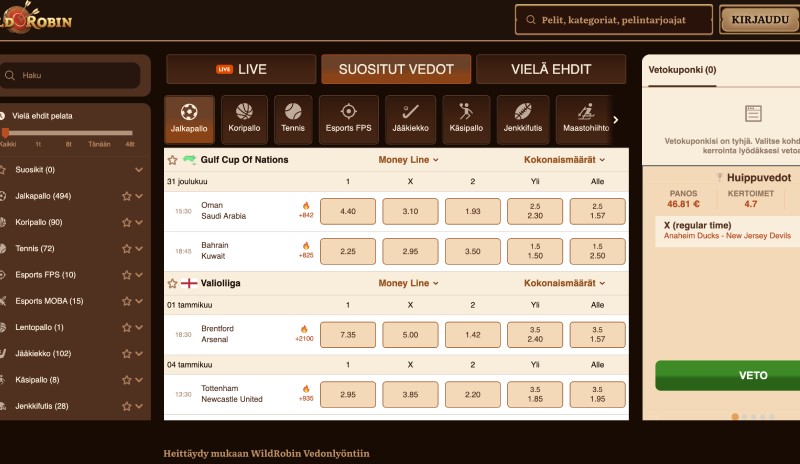Bet on Arsenal win at 1.42

[x=472, y=335]
